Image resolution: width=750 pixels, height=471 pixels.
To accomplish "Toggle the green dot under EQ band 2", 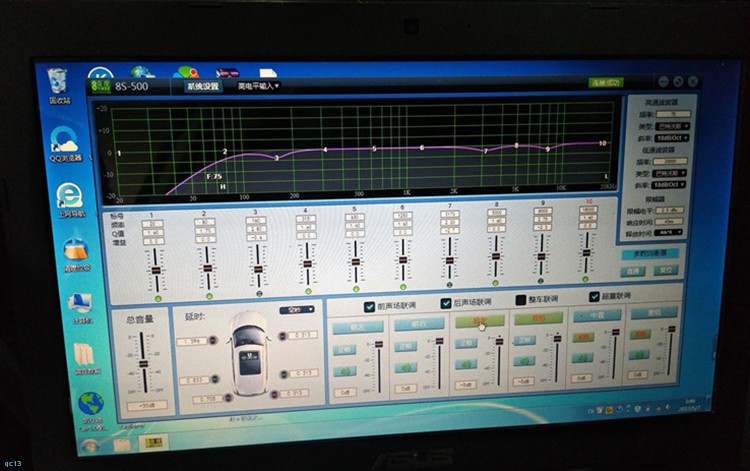I will (209, 296).
